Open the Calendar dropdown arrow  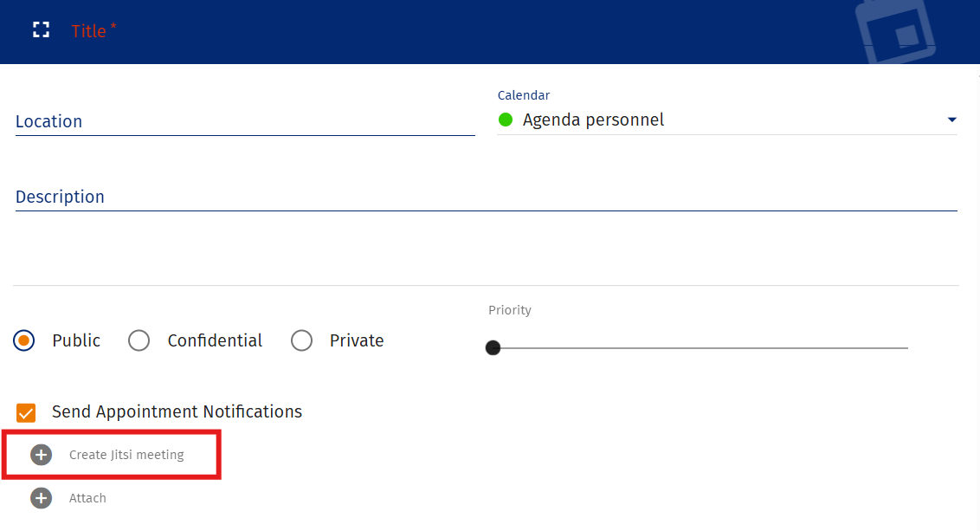951,120
